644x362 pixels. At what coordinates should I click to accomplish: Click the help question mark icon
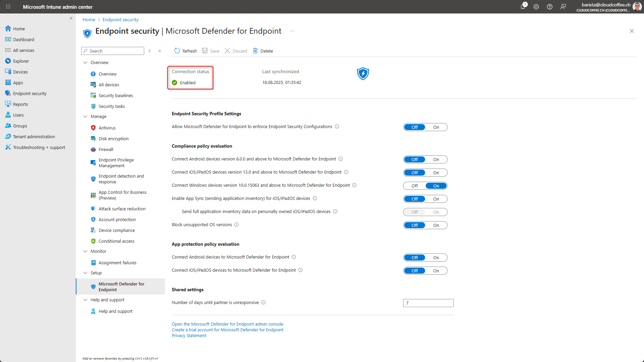[550, 7]
